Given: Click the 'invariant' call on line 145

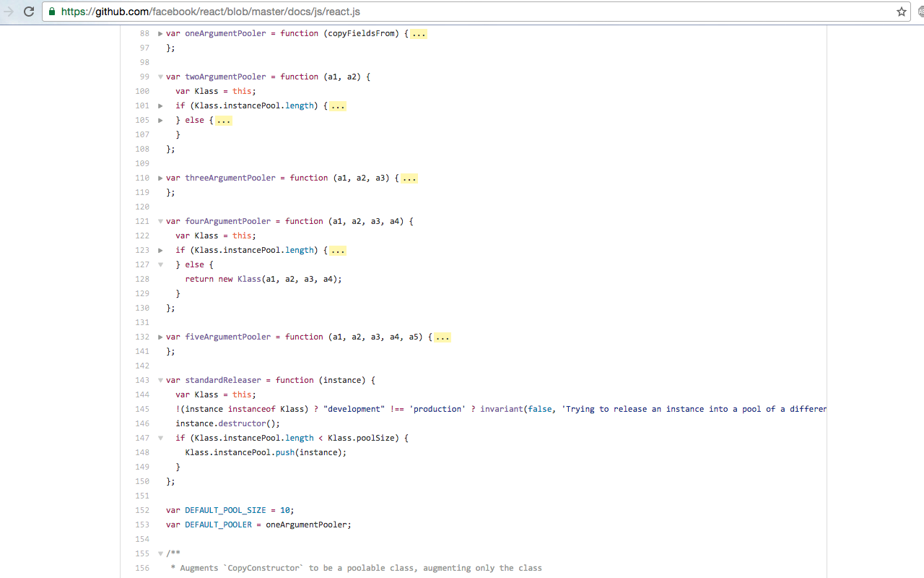Looking at the screenshot, I should pos(502,409).
